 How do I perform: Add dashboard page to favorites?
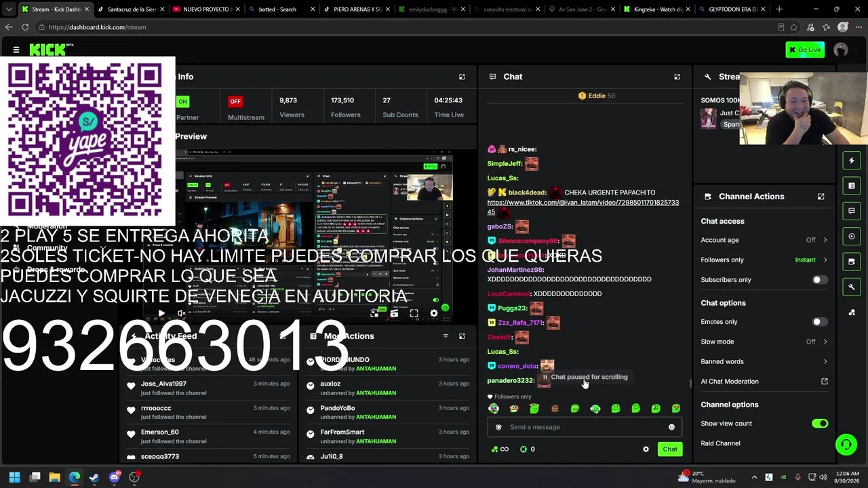pyautogui.click(x=794, y=27)
